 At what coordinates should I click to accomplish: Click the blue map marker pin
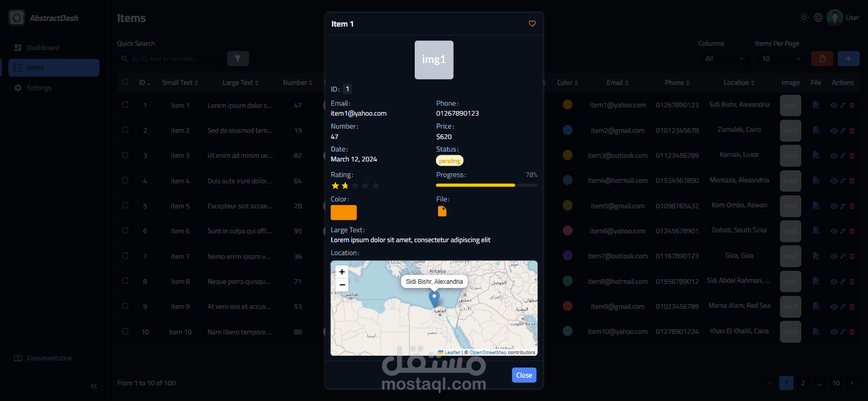pos(434,298)
